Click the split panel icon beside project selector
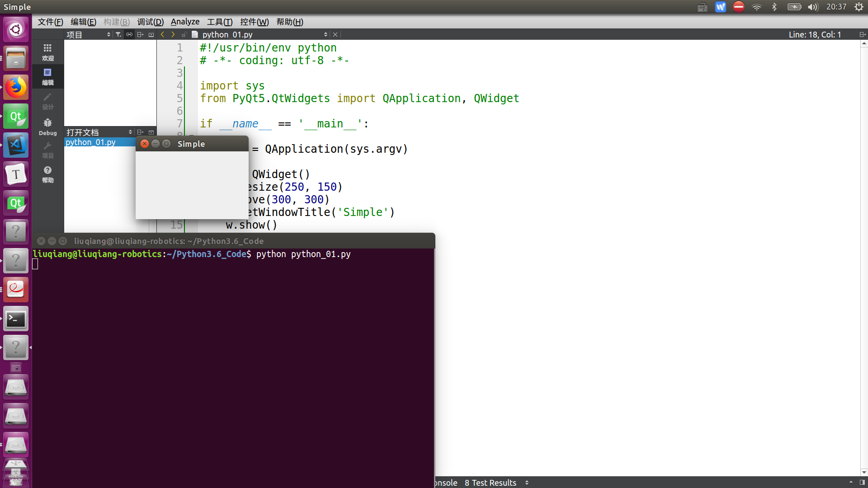 tap(140, 34)
